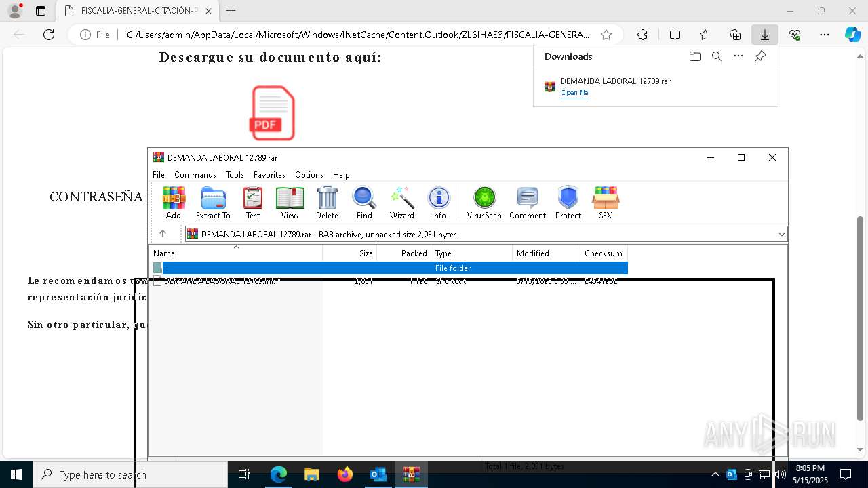
Task: Open Edge Settings and more menu
Action: [824, 35]
